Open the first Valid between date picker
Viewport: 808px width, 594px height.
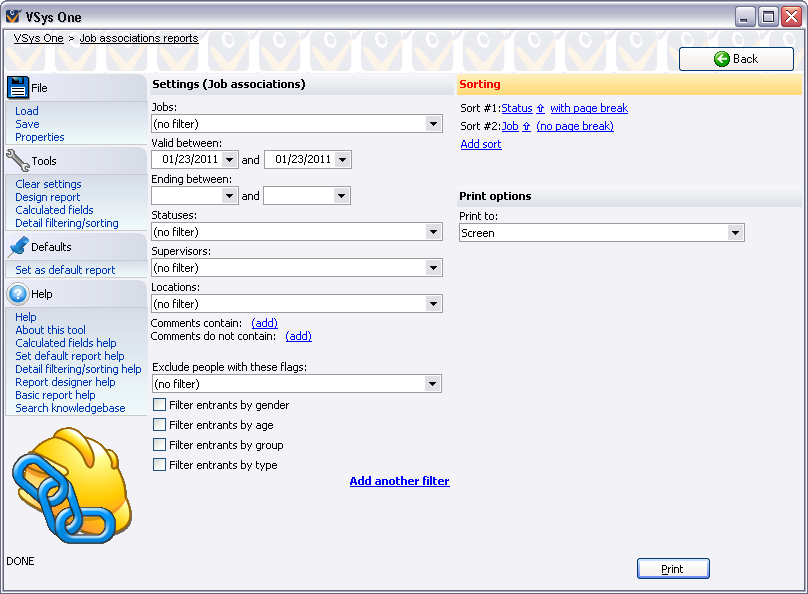pyautogui.click(x=230, y=160)
